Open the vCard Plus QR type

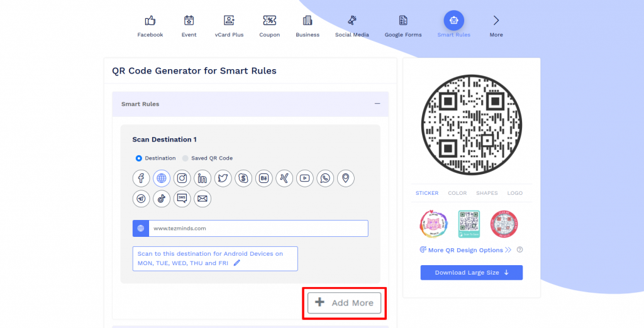229,26
